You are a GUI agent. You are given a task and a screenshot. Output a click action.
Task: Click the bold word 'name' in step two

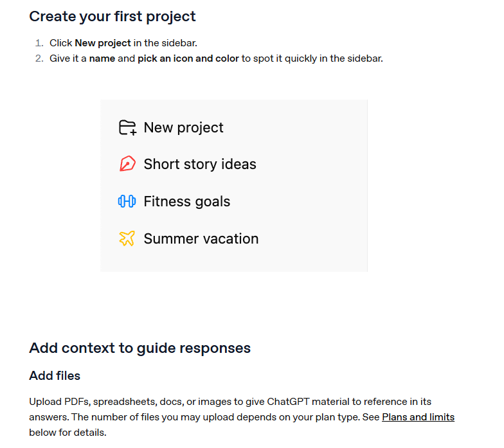tap(102, 58)
